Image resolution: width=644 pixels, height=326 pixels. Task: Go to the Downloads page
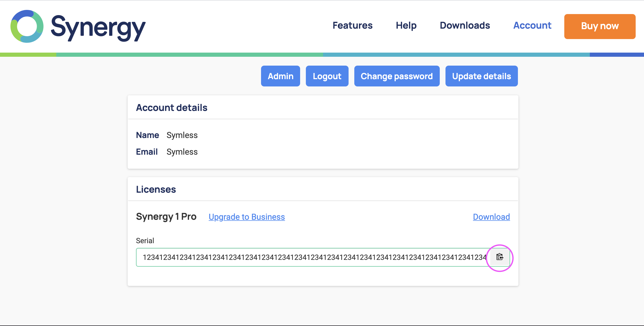pyautogui.click(x=465, y=26)
